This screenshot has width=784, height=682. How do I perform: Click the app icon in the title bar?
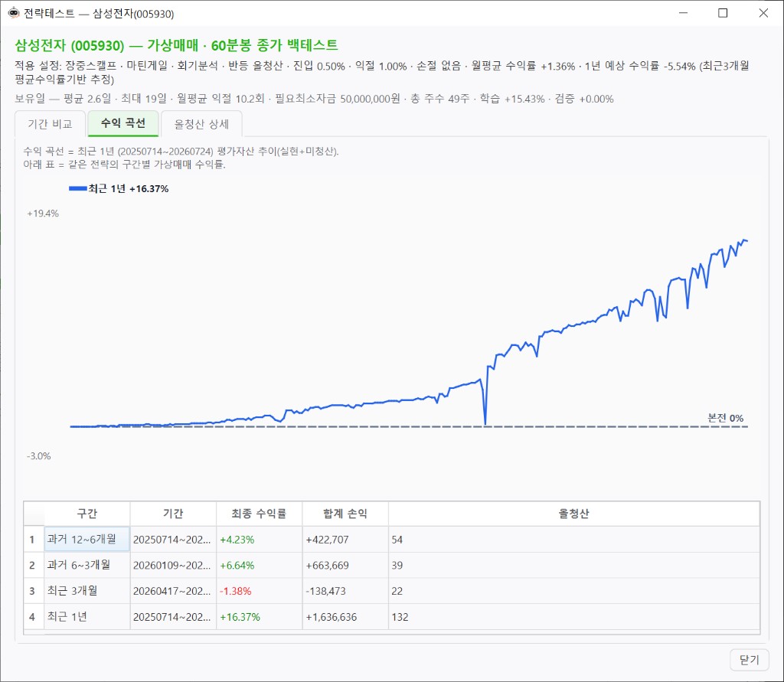[14, 13]
